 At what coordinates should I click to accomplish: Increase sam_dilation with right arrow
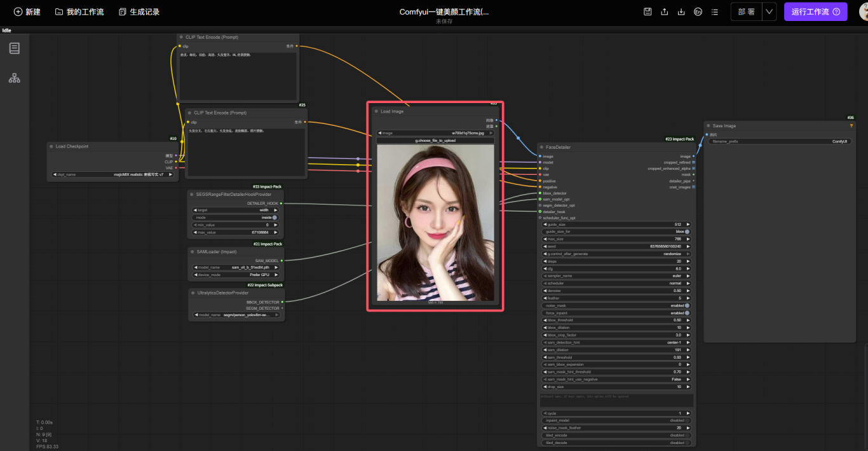click(688, 350)
